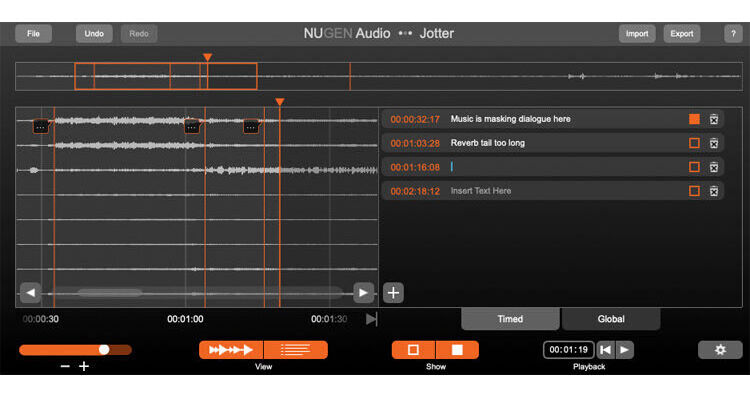
Task: Open settings with the gear icon
Action: (720, 350)
